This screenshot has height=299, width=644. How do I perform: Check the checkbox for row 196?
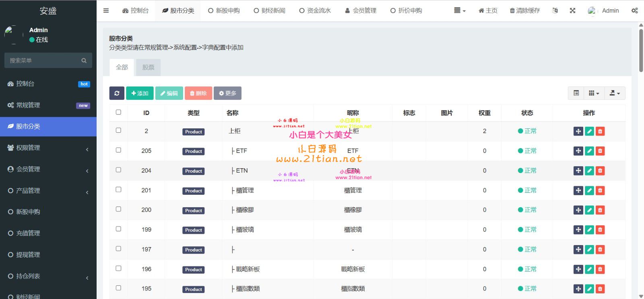click(x=118, y=268)
